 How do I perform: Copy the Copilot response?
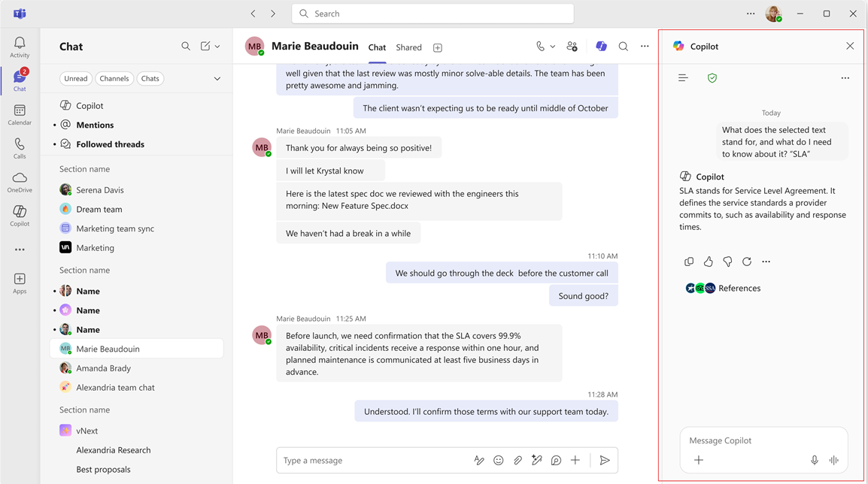click(689, 262)
